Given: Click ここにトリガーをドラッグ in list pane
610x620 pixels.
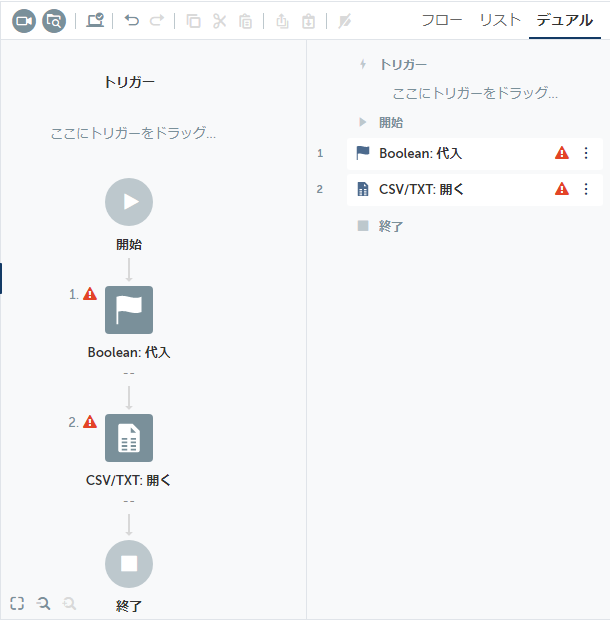Looking at the screenshot, I should pos(475,93).
